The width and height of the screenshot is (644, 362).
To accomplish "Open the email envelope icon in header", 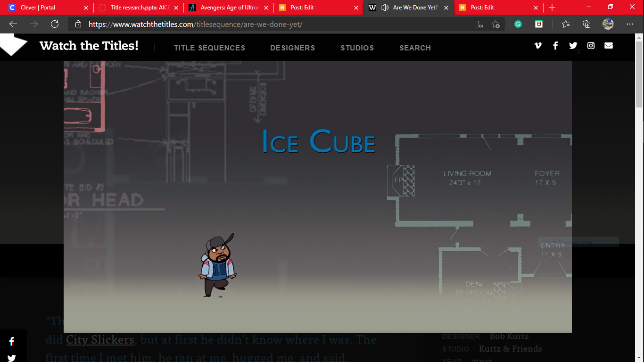I will pos(609,45).
